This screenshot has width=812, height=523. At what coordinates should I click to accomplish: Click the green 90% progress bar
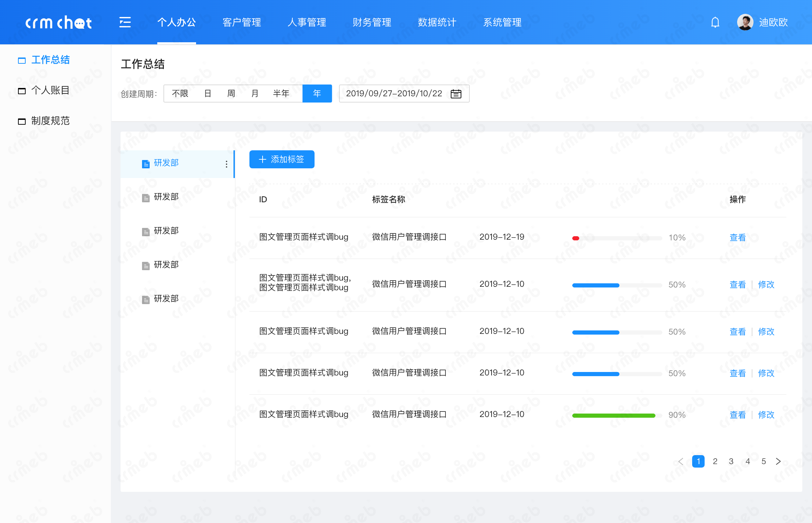coord(613,415)
